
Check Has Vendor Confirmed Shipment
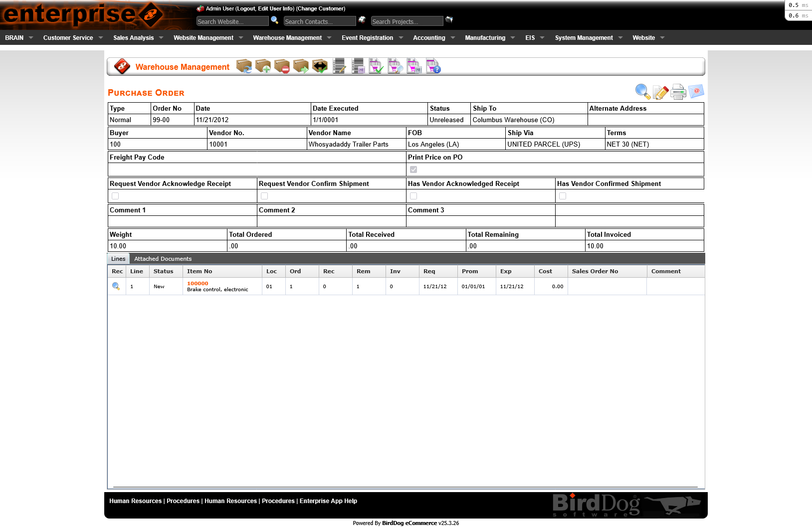563,196
